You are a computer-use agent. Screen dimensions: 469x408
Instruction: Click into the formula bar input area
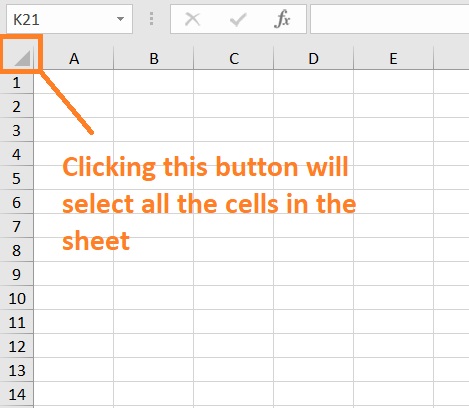[389, 19]
